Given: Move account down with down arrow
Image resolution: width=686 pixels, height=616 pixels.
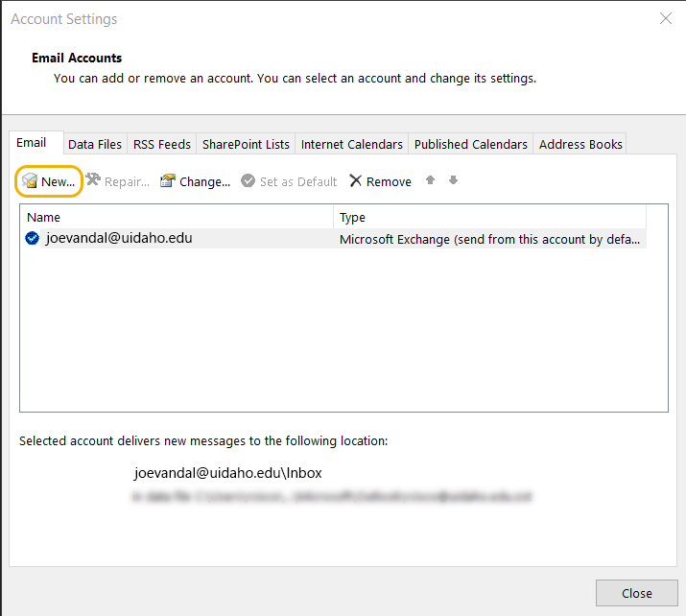Looking at the screenshot, I should click(x=453, y=180).
